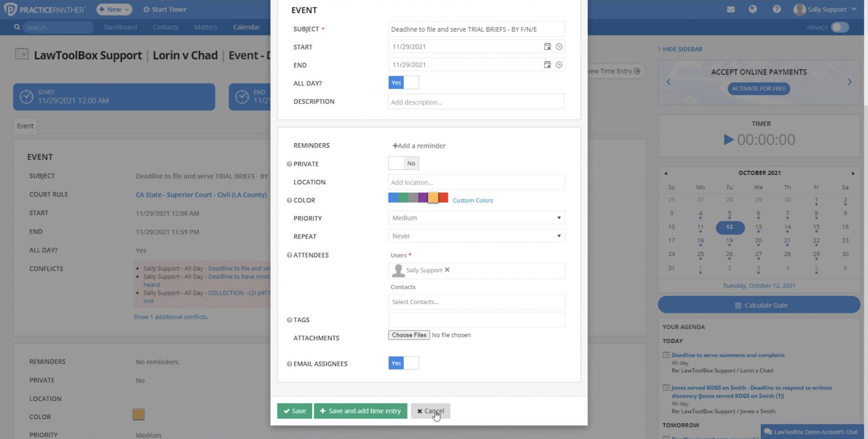Cancel the event dialog

(x=430, y=411)
